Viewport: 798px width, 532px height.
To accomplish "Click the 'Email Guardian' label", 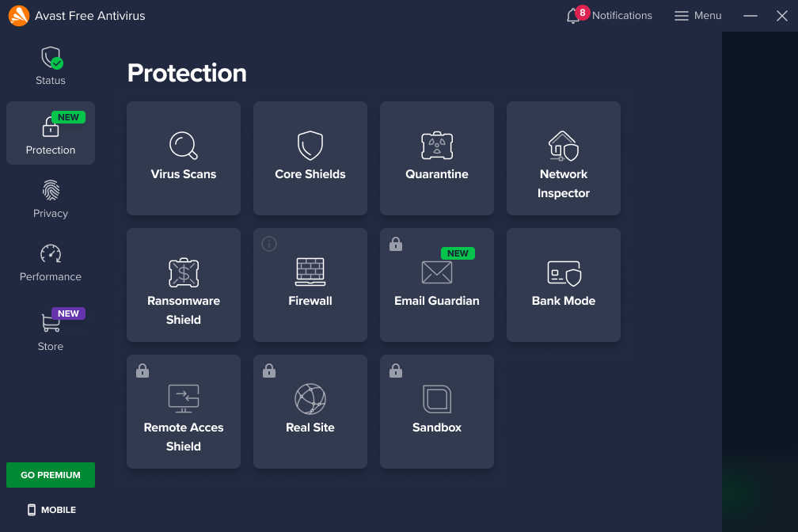I will click(x=437, y=301).
